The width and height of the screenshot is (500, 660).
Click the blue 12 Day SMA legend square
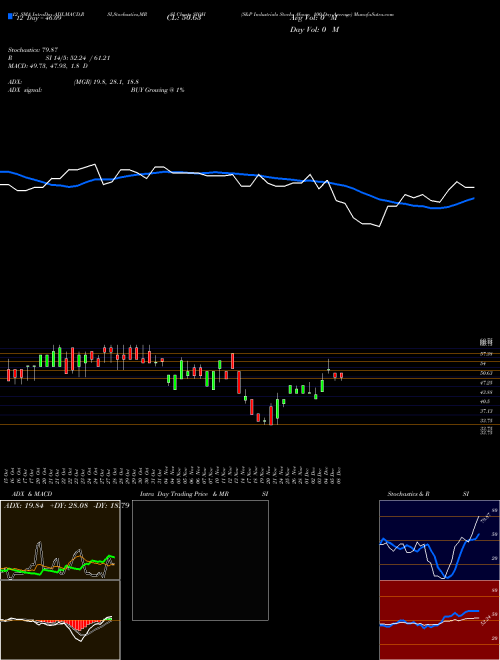click(10, 16)
